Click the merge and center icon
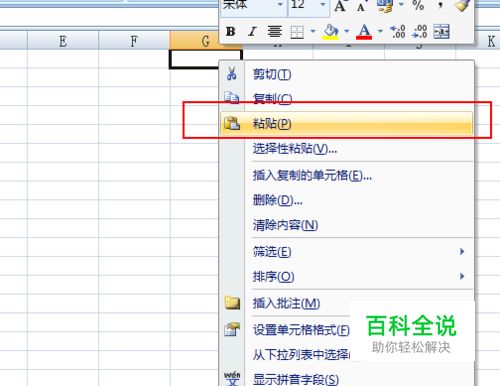Image resolution: width=500 pixels, height=386 pixels. pos(442,32)
